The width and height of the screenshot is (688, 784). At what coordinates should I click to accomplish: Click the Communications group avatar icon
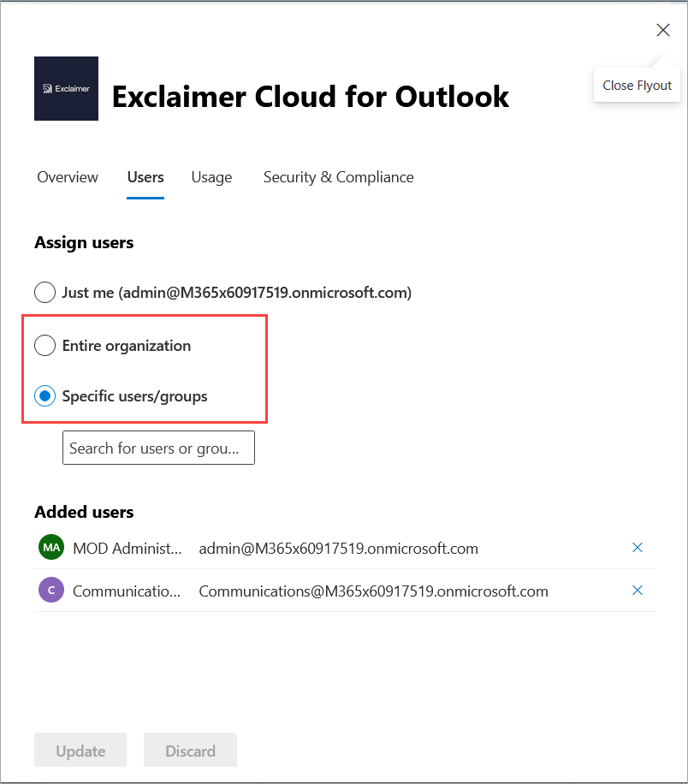pos(50,591)
